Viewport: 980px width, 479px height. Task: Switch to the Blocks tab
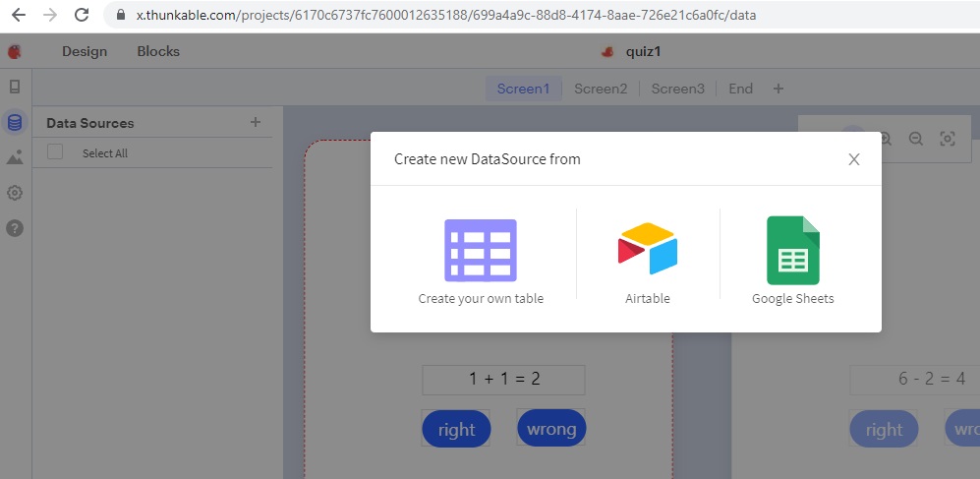(158, 51)
